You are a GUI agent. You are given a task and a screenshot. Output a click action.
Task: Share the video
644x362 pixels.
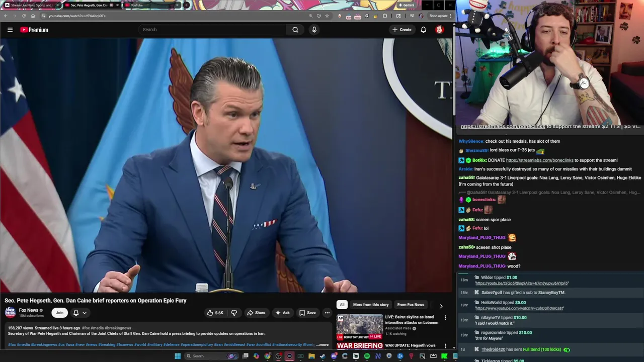[256, 313]
